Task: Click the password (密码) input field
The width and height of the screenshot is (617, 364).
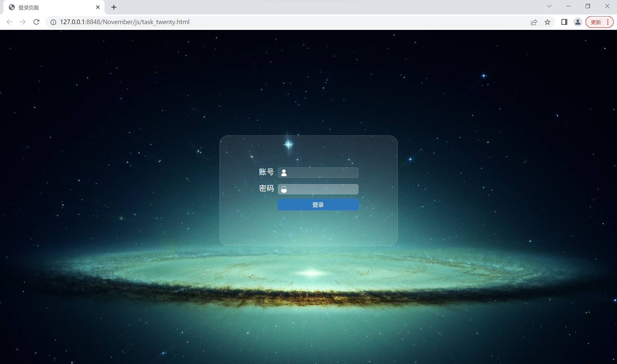Action: 318,189
